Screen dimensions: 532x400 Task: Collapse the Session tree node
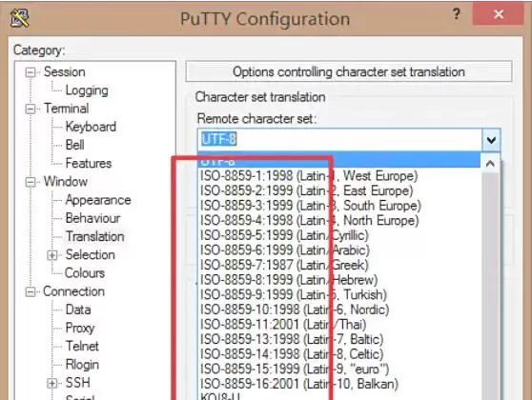pos(31,72)
